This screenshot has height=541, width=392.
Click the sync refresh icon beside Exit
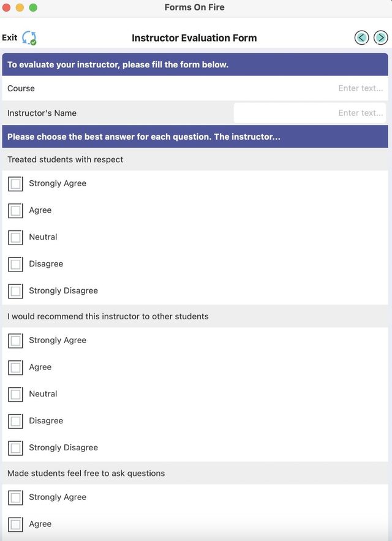(x=29, y=38)
